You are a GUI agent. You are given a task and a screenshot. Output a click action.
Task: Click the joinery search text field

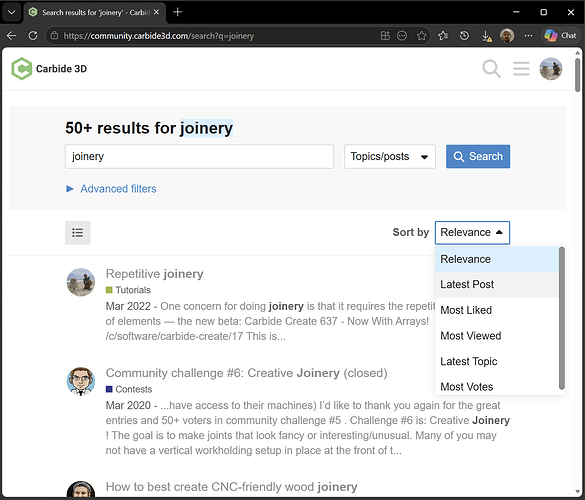pos(199,156)
